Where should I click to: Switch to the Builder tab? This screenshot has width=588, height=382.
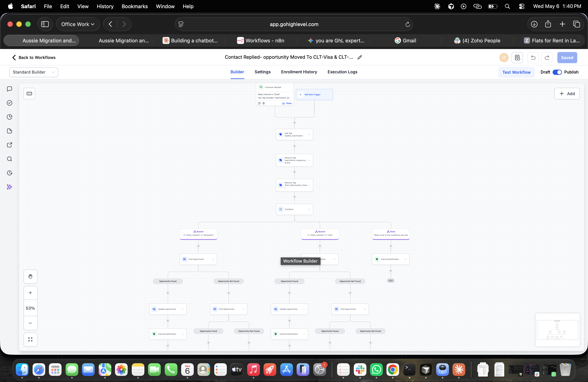tap(237, 72)
